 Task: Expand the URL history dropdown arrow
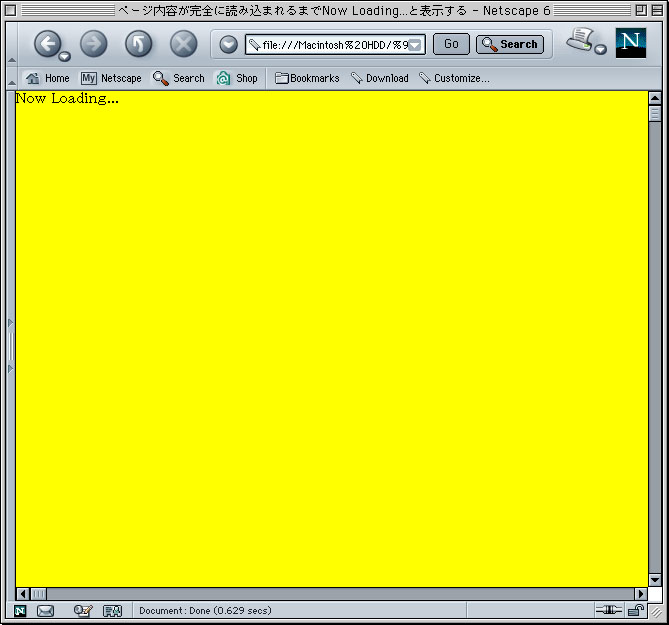(x=415, y=45)
